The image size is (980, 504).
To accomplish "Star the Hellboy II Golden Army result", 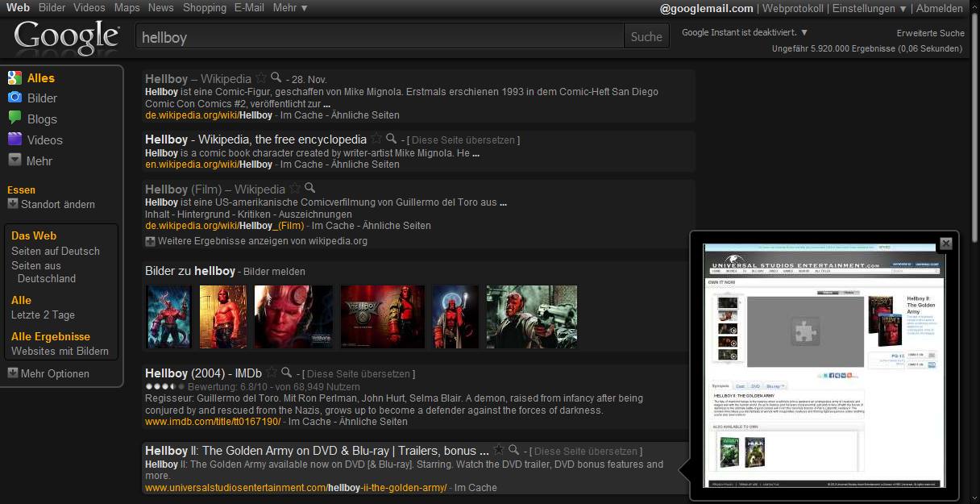I will (498, 451).
